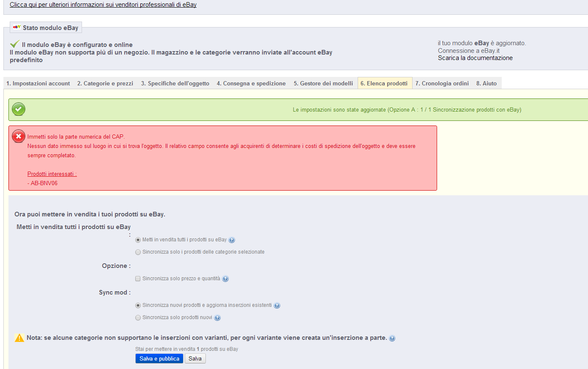Screen dimensions: 588x369
Task: Switch to '5. Gestore dei modelli' tab
Action: [323, 83]
